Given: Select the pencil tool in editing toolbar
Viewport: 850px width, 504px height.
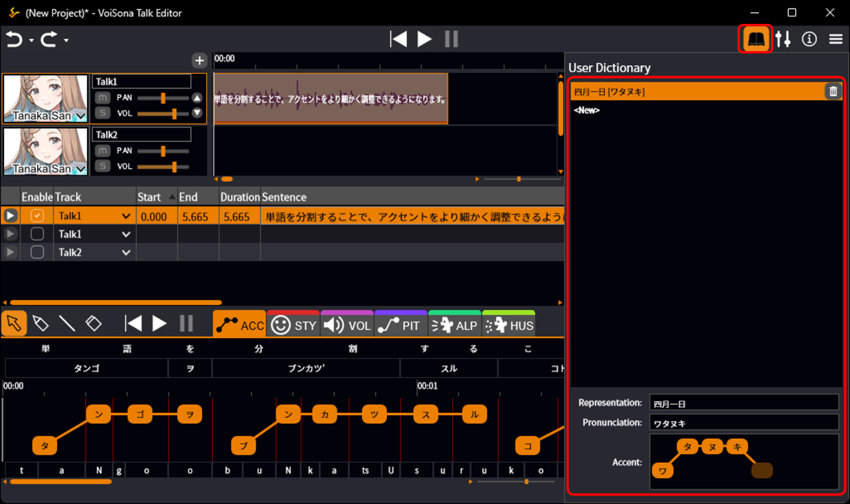Looking at the screenshot, I should pos(41,323).
